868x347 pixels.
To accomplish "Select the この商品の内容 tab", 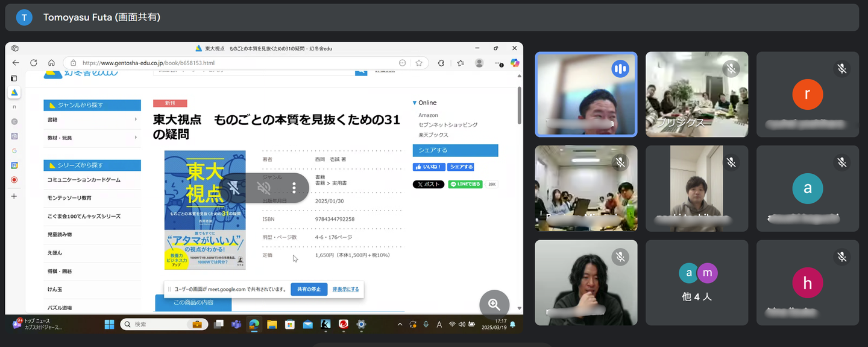I will coord(193,303).
